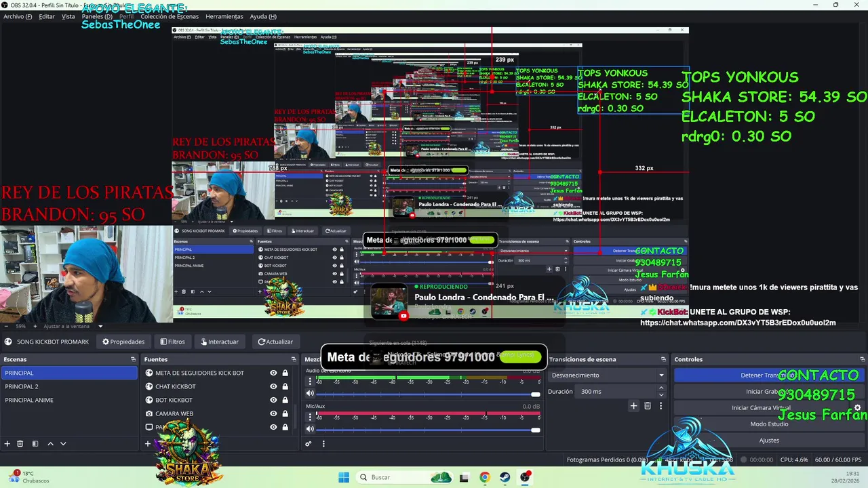The height and width of the screenshot is (488, 868).
Task: Add a new scene with the plus icon
Action: tap(7, 444)
